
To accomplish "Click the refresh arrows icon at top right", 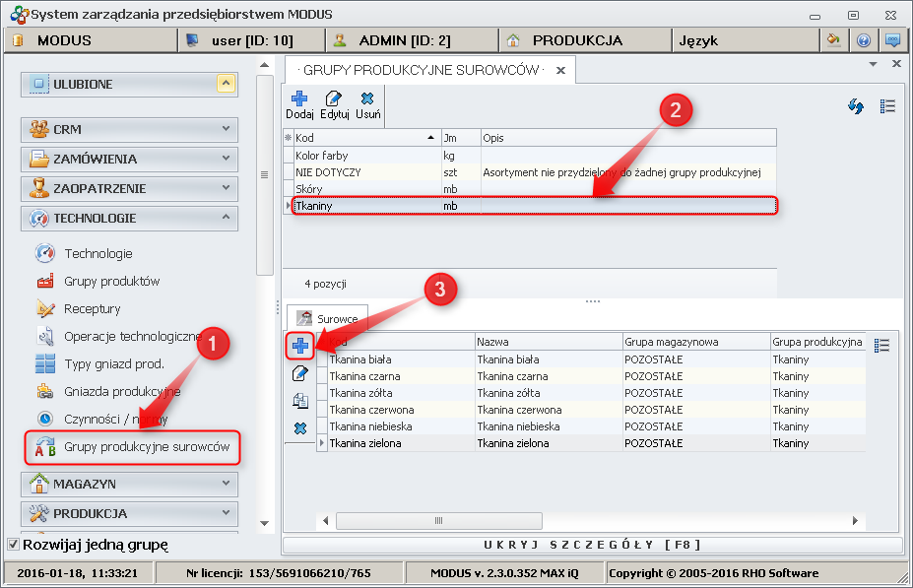I will 856,106.
